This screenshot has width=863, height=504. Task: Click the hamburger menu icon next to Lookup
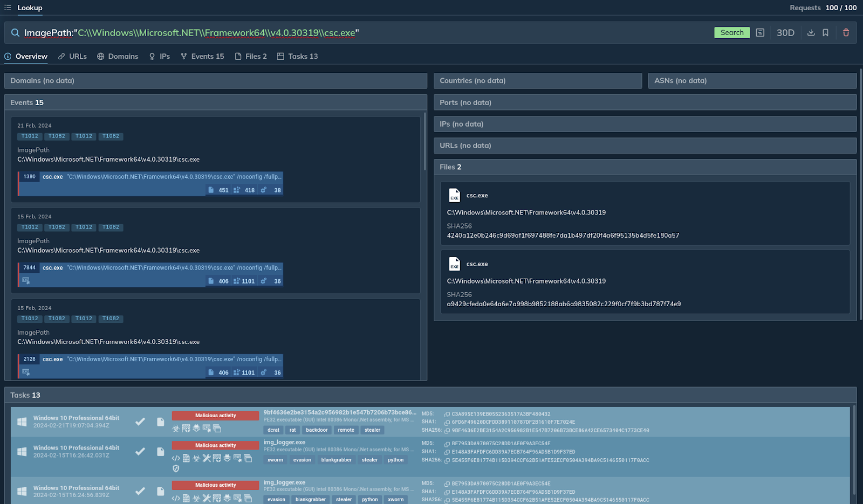coord(8,8)
